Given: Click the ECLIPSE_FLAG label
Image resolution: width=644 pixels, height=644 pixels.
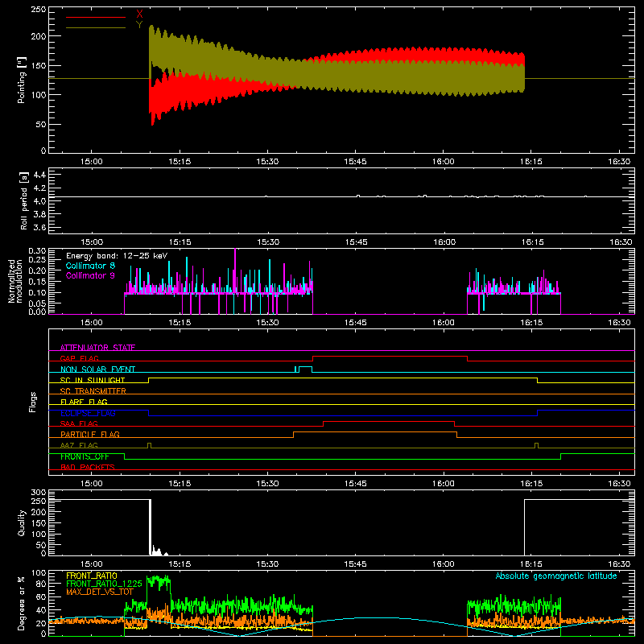Looking at the screenshot, I should point(88,413).
